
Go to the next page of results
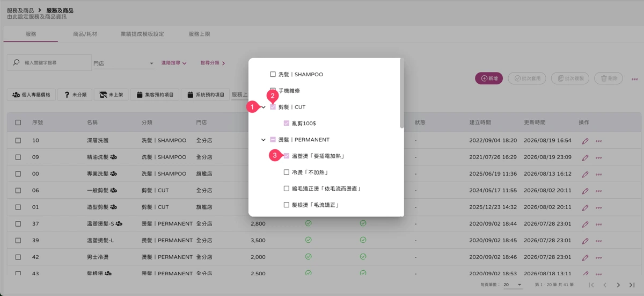coord(618,285)
